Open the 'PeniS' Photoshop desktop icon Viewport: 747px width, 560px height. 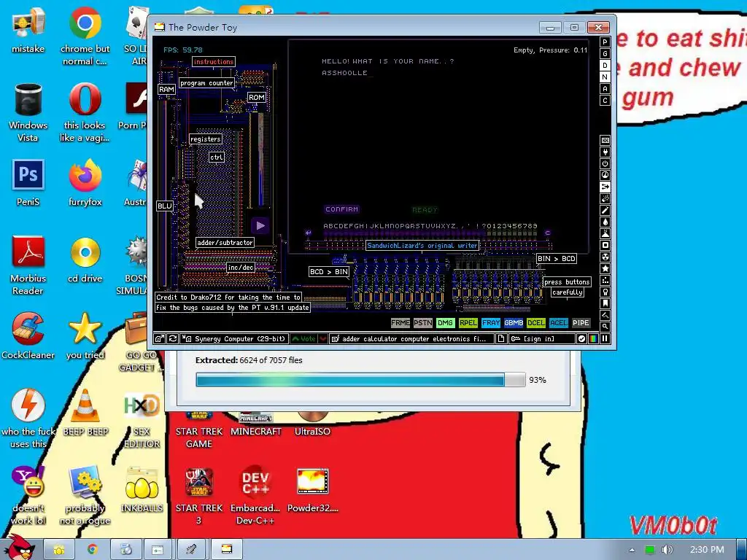28,183
